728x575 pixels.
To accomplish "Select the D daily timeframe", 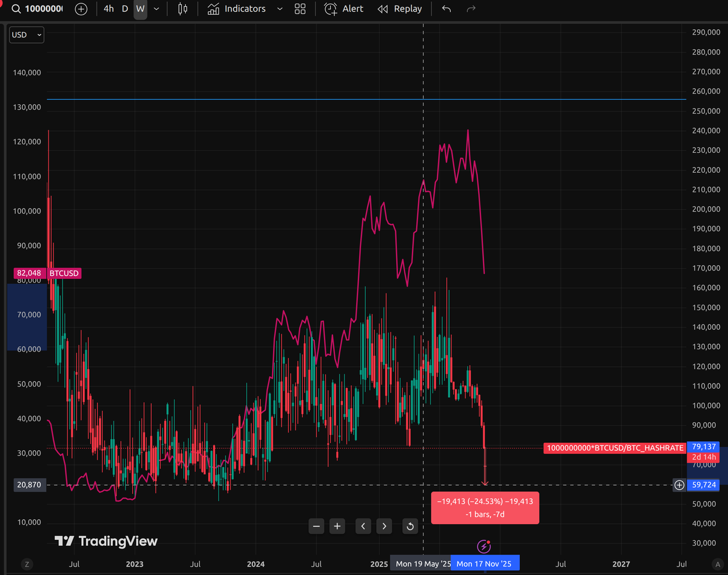I will [x=125, y=9].
